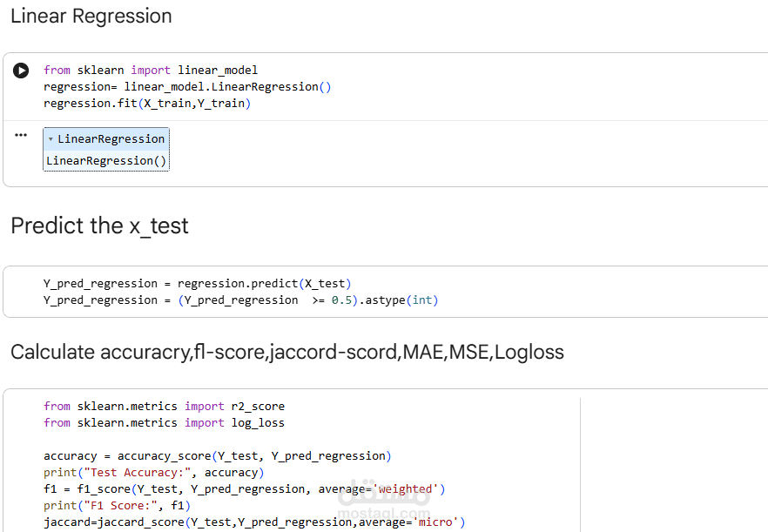The height and width of the screenshot is (532, 768).
Task: Run the Linear Regression code cell
Action: tap(21, 71)
